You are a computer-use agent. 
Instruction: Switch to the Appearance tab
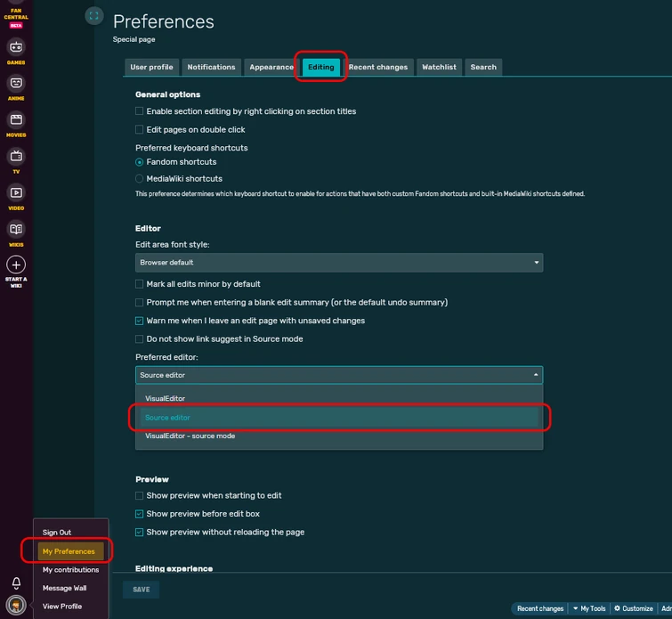point(271,67)
